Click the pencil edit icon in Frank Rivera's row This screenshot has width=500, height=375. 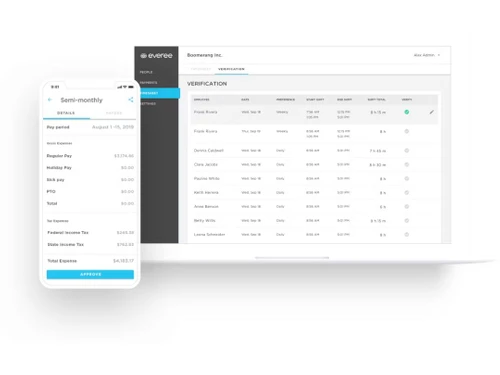[x=432, y=112]
